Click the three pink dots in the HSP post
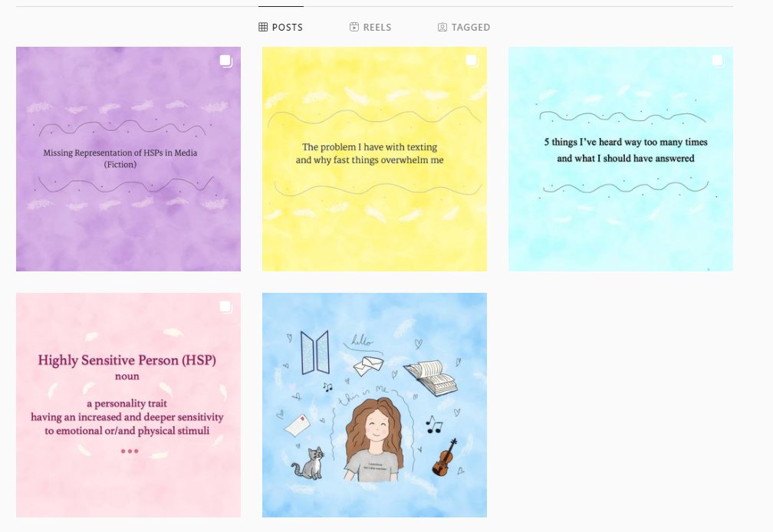Viewport: 773px width, 532px height. coord(130,451)
